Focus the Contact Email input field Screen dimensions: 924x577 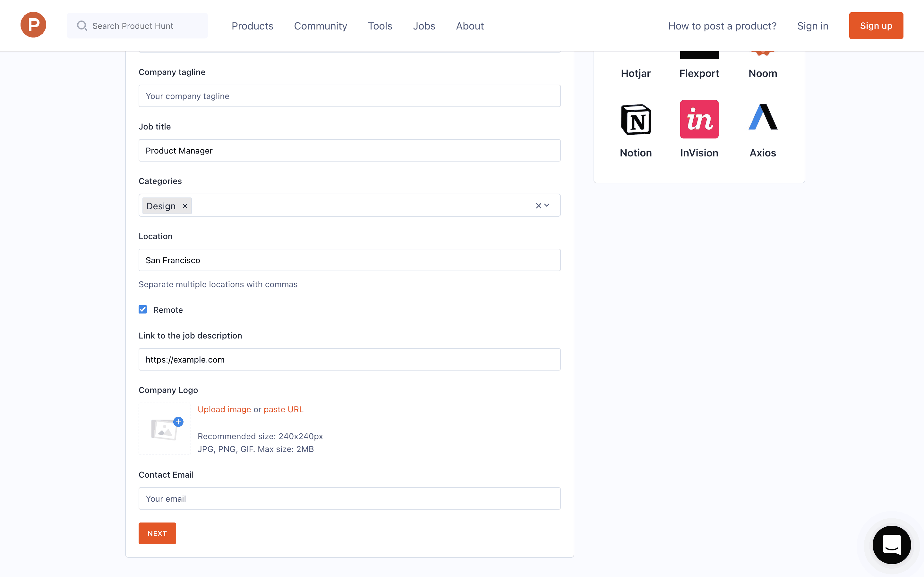tap(349, 498)
